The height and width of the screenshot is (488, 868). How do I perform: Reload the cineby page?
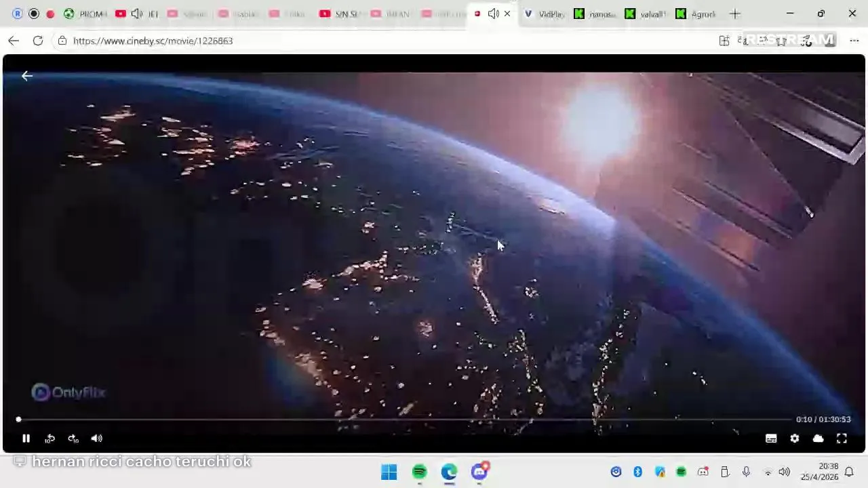38,41
